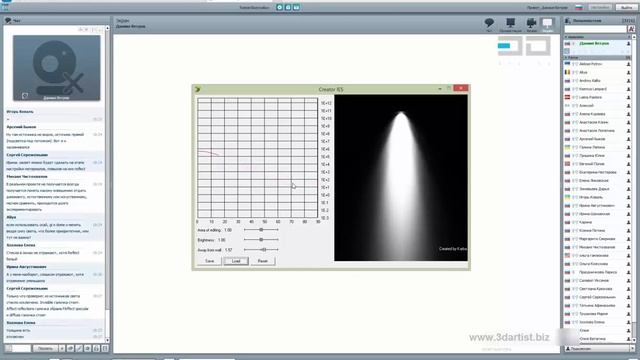
Task: Click the Area of editing slider
Action: (261, 230)
